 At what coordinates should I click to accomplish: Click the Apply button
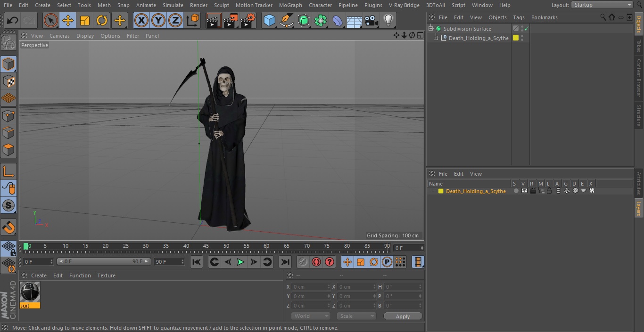point(403,316)
